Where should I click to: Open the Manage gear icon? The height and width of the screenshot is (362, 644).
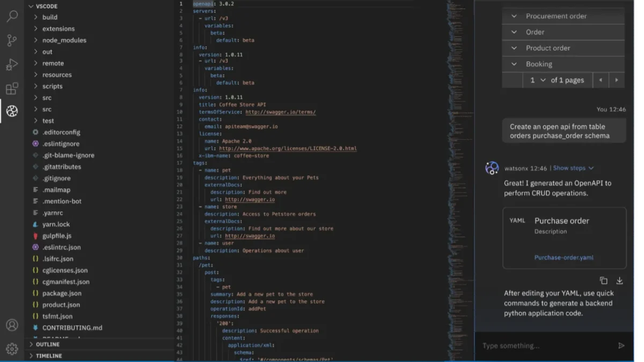click(12, 349)
